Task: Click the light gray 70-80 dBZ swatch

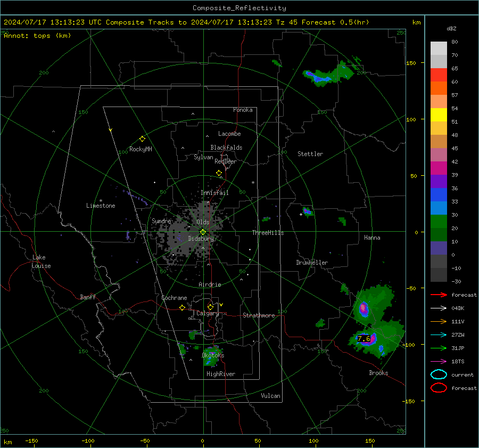Action: click(x=439, y=48)
